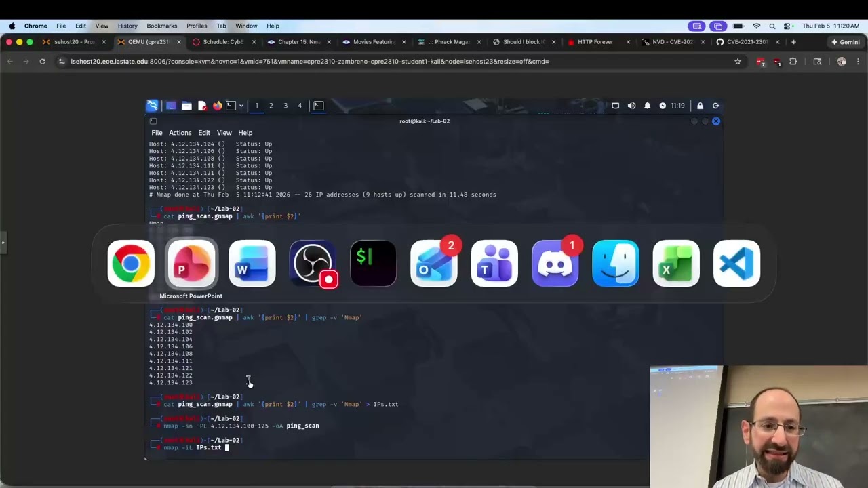Bookmark this page with star icon
Screen dimensions: 868x488
[738, 62]
